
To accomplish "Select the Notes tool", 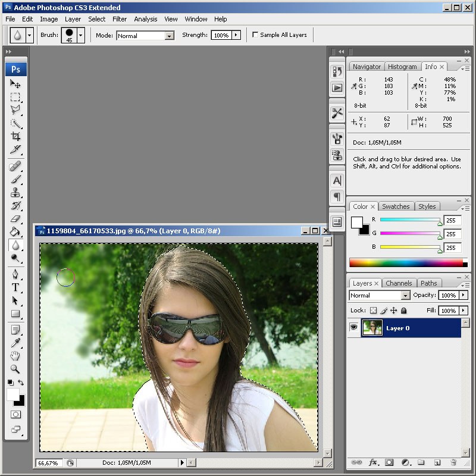I will tap(15, 330).
